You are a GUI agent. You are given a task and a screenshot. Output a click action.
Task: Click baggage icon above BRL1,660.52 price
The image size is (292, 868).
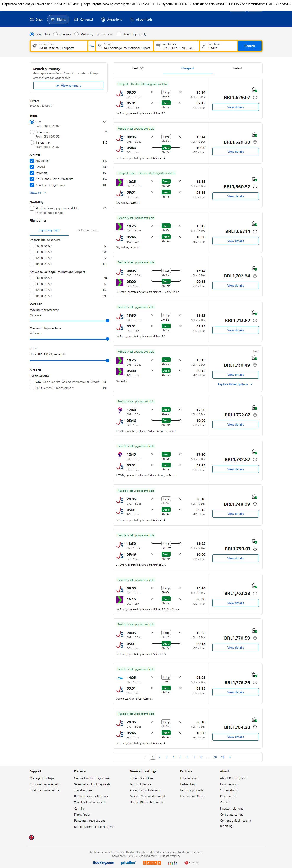[x=254, y=179]
